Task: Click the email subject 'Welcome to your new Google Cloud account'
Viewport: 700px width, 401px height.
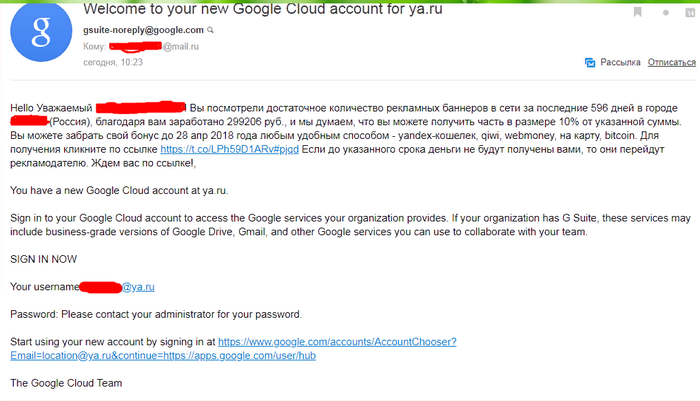Action: pos(249,8)
